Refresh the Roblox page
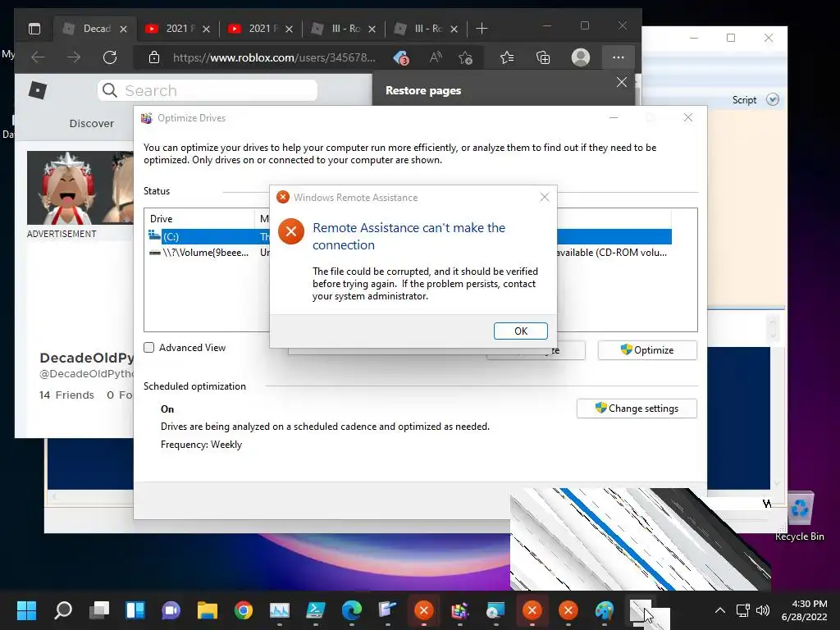Screen dimensions: 840x630 pos(110,57)
